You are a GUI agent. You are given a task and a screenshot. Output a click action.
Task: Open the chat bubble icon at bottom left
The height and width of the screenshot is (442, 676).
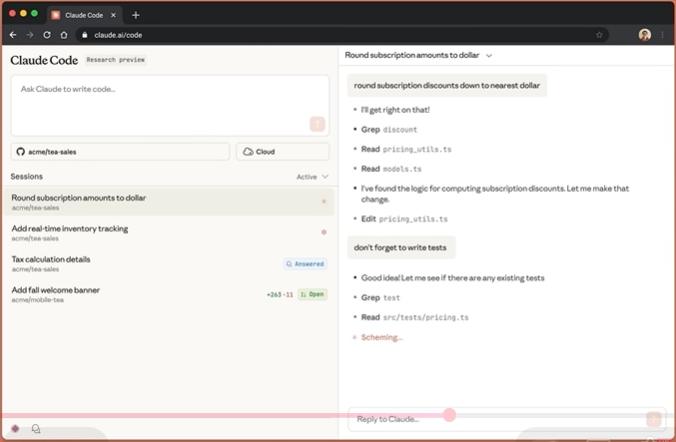click(36, 428)
